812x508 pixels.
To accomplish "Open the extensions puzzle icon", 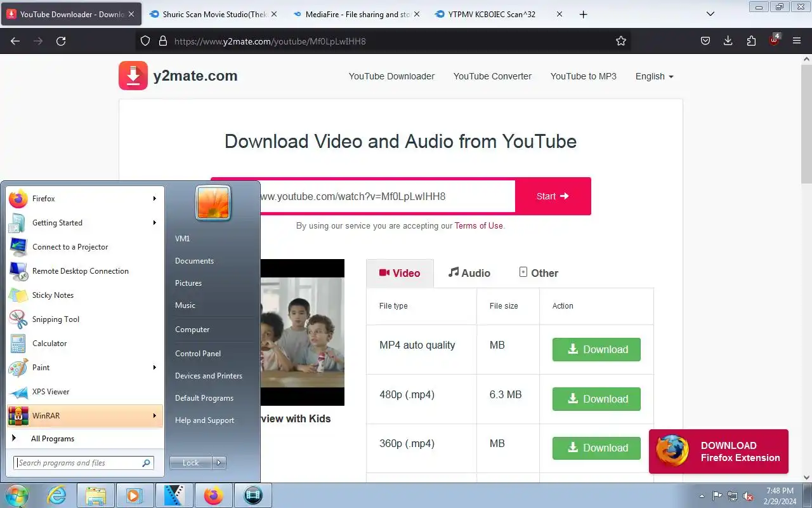I will click(x=751, y=41).
